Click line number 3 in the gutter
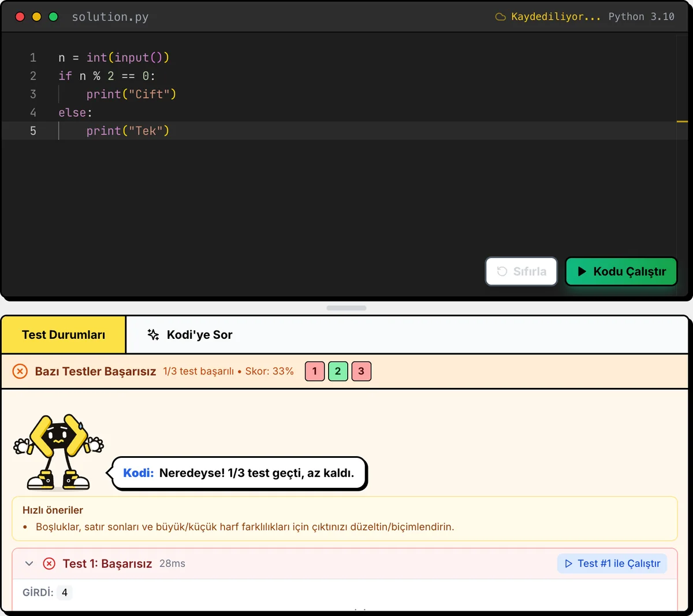The height and width of the screenshot is (616, 693). [33, 94]
